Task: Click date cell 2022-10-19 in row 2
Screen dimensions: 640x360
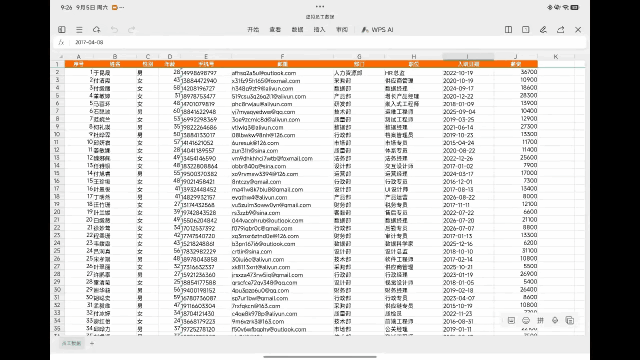Action: tap(468, 73)
